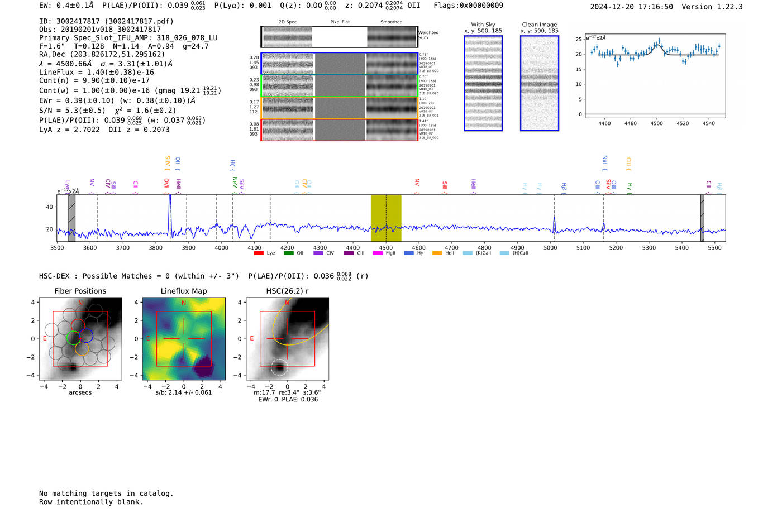Screen dimensions: 782x532
Task: Click the violet CIV legend swatch
Action: pyautogui.click(x=318, y=253)
